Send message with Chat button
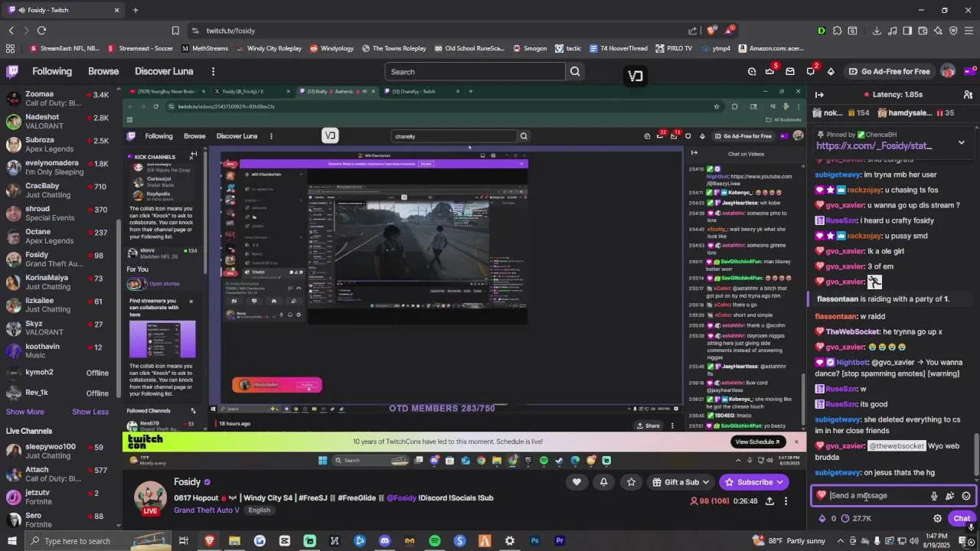This screenshot has height=551, width=980. 962,518
